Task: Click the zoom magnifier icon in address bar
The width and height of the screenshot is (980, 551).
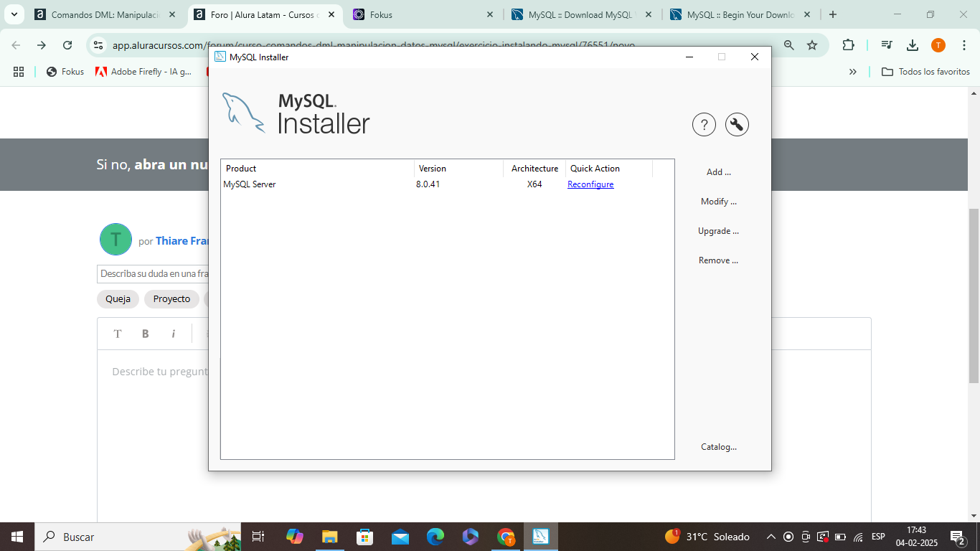Action: pyautogui.click(x=789, y=45)
